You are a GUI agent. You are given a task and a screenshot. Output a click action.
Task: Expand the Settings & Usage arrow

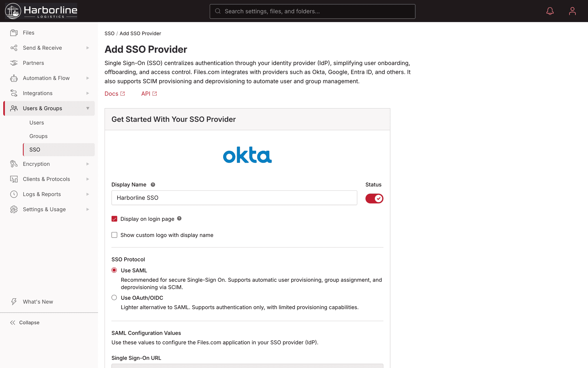point(88,209)
